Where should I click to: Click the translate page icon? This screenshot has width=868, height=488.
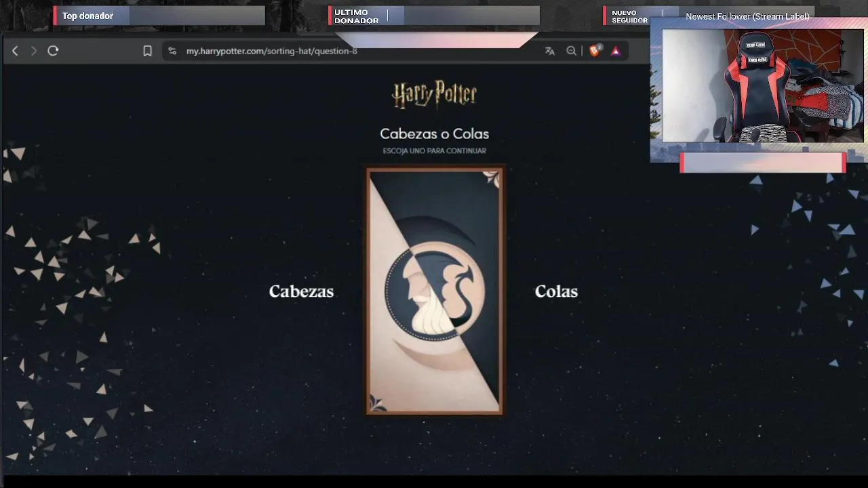[x=550, y=51]
